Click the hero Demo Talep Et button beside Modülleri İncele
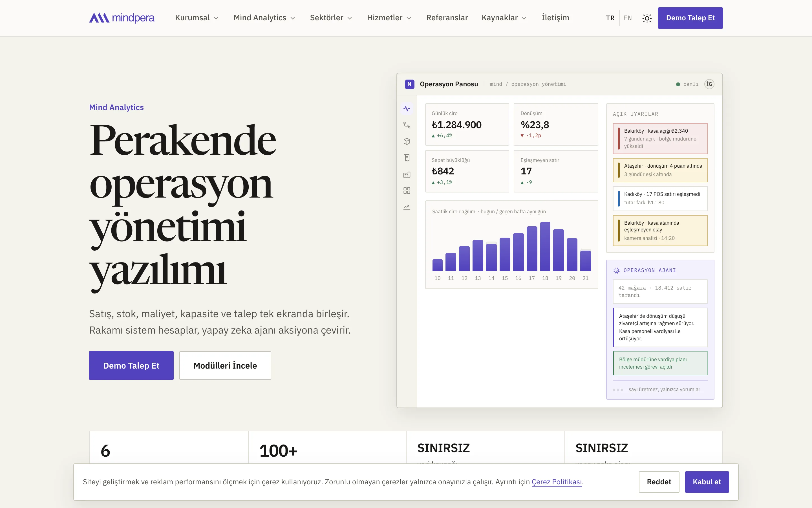Viewport: 812px width, 508px height. 131,365
